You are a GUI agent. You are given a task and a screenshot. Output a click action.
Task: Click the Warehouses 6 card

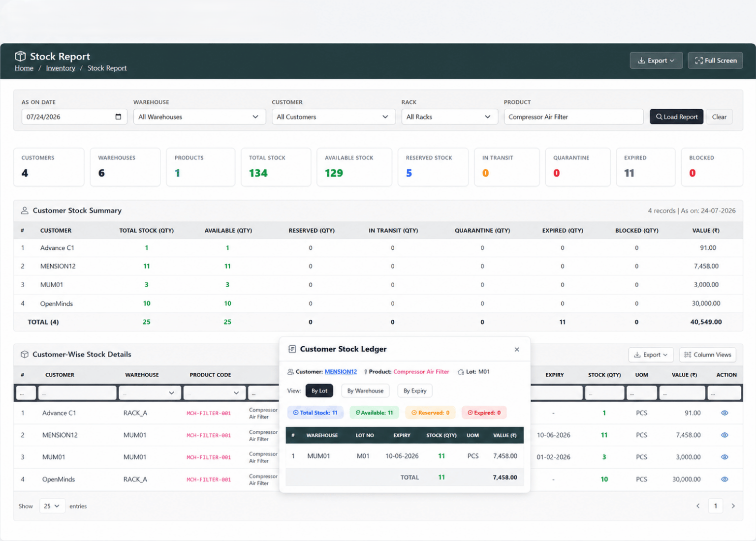coord(125,167)
